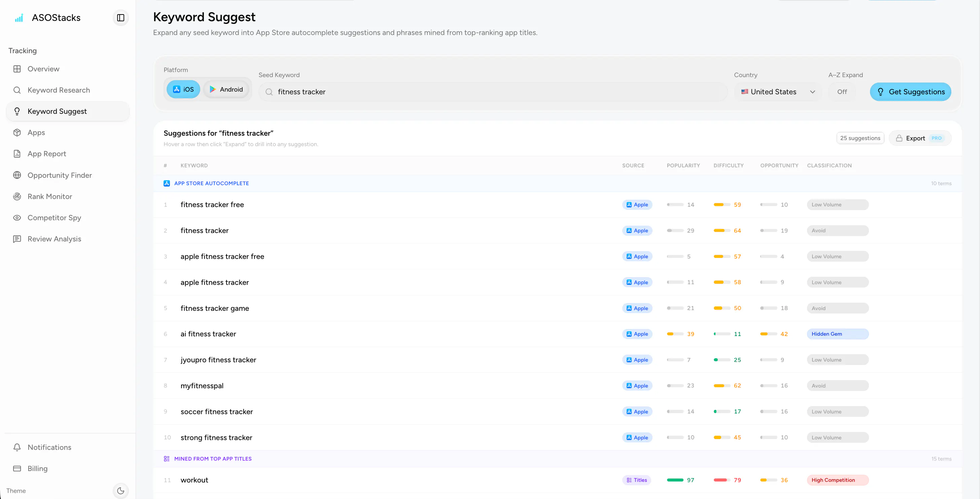Click the "jyoupro fitness tracker" keyword

point(218,360)
